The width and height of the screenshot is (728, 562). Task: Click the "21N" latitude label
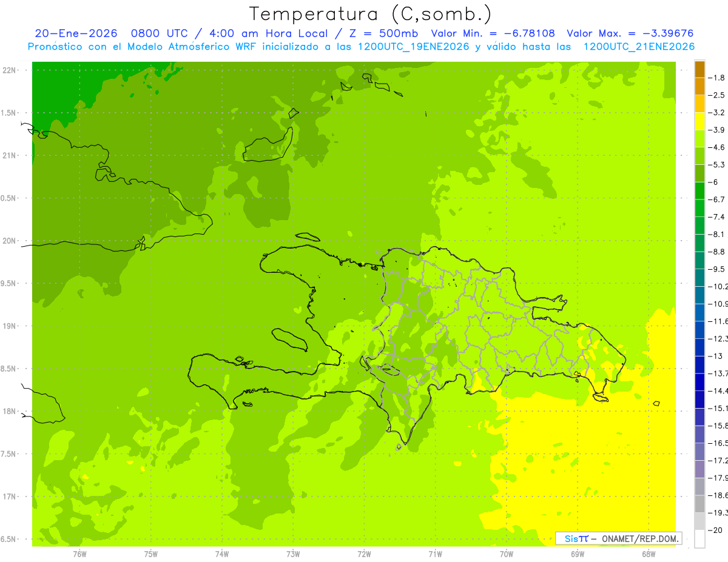tap(10, 156)
